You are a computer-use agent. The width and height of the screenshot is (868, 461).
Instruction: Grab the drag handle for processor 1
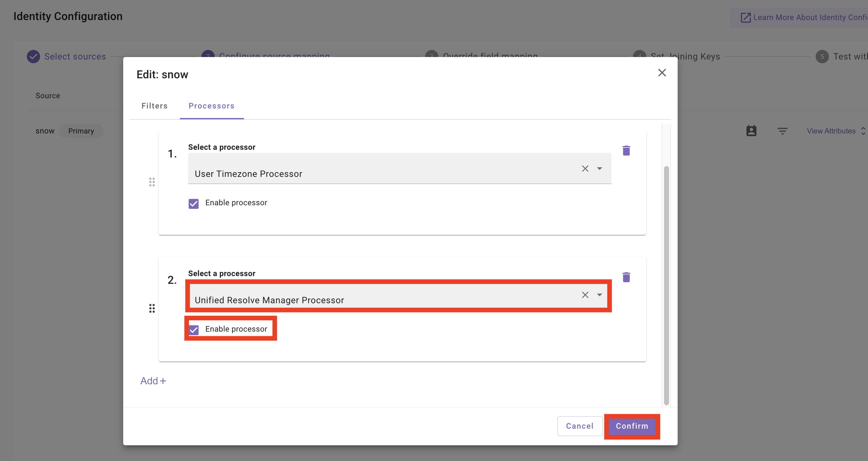[x=152, y=182]
